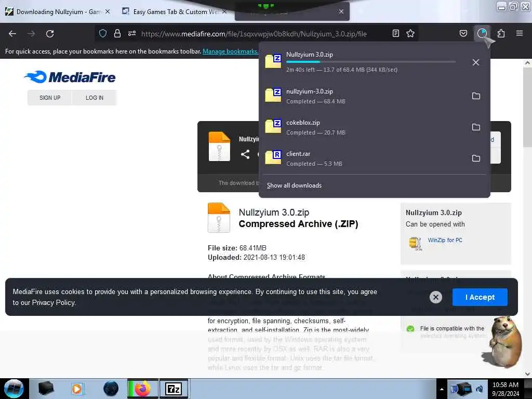532x399 pixels.
Task: Click the dark globe taskbar icon
Action: coord(111,389)
